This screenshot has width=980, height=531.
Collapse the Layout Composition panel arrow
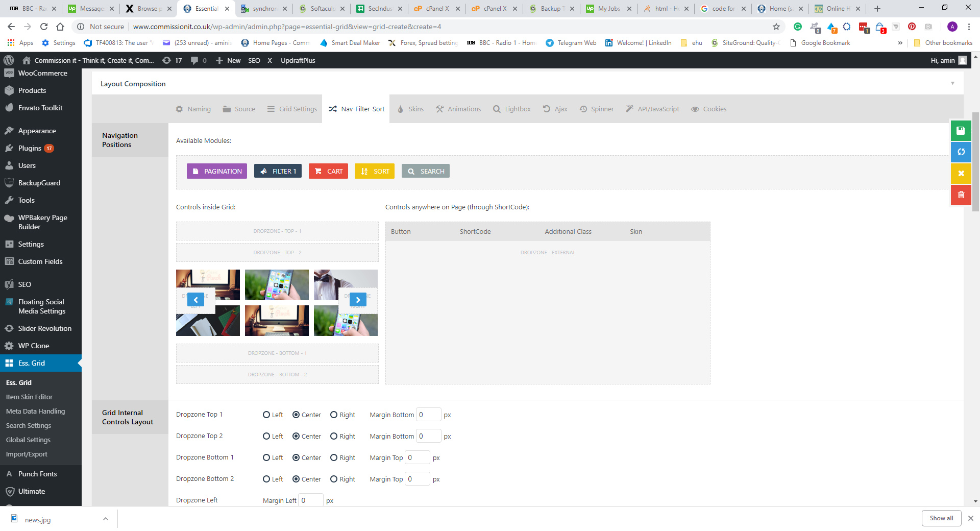pyautogui.click(x=952, y=83)
